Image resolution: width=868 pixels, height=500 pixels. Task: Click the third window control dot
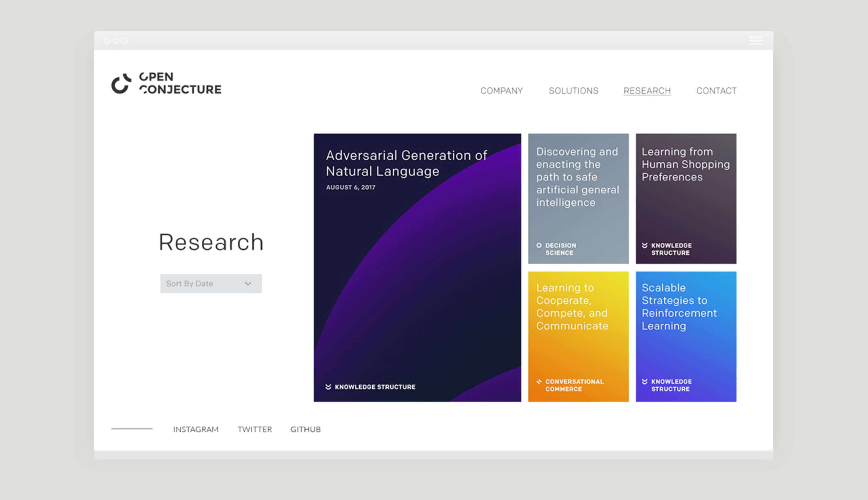pos(124,41)
